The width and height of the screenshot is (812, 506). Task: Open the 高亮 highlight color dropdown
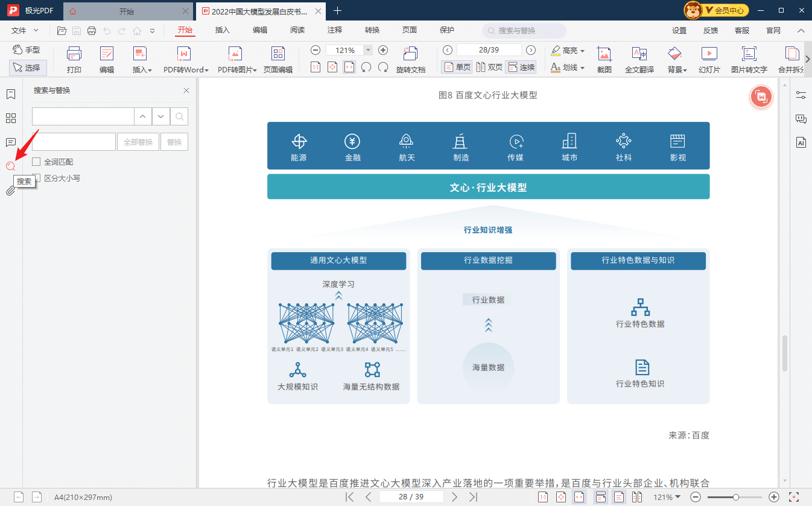coord(582,50)
